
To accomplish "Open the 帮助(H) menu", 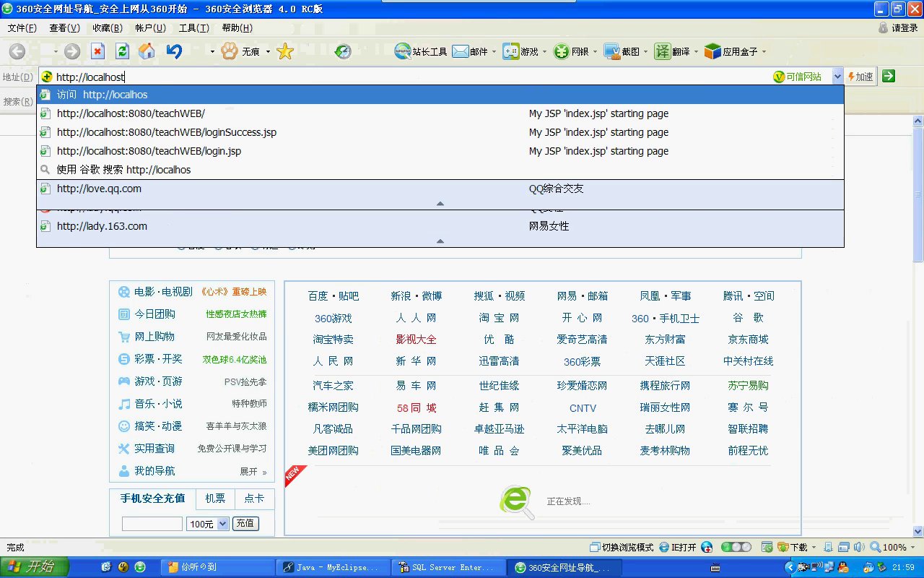I will 237,28.
